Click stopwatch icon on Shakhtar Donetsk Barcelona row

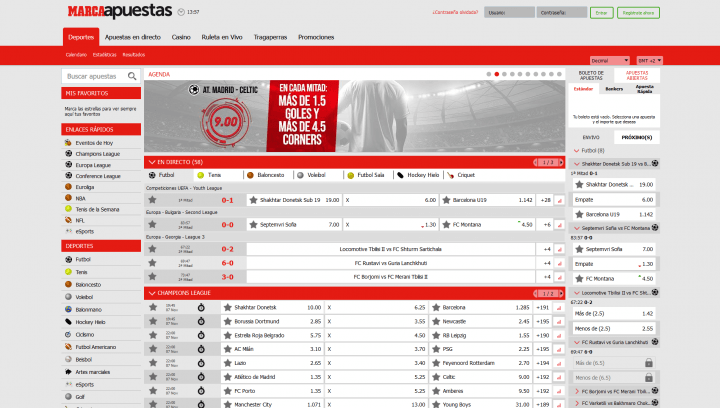coord(201,307)
